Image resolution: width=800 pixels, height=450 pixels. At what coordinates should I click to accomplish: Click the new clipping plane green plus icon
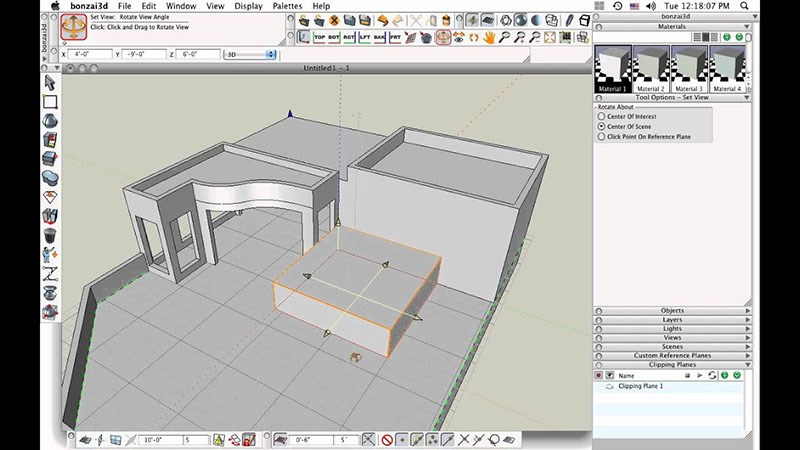(724, 375)
